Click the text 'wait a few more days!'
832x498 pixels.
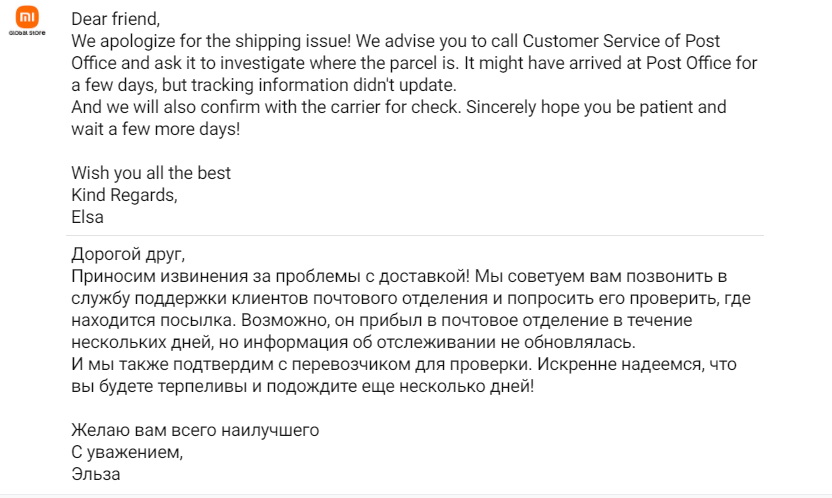tap(155, 129)
